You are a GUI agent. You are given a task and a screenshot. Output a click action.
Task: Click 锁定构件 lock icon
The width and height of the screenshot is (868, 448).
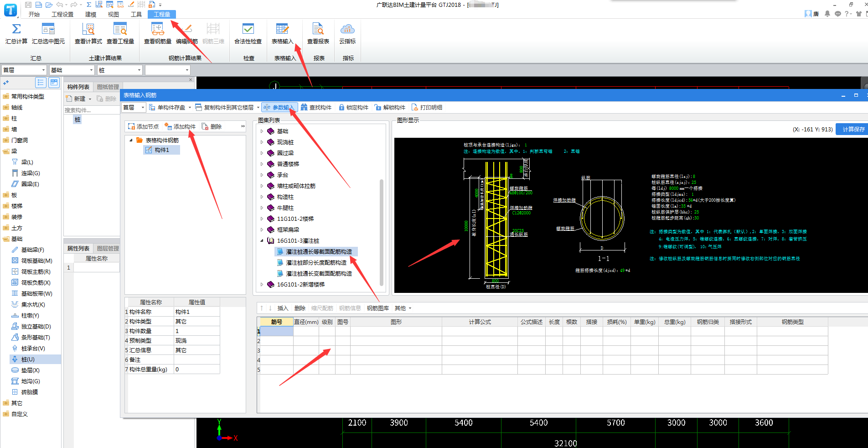341,107
